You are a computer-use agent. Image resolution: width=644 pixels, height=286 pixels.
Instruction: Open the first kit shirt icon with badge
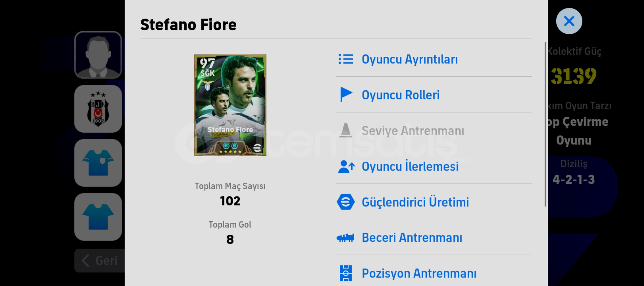[98, 163]
